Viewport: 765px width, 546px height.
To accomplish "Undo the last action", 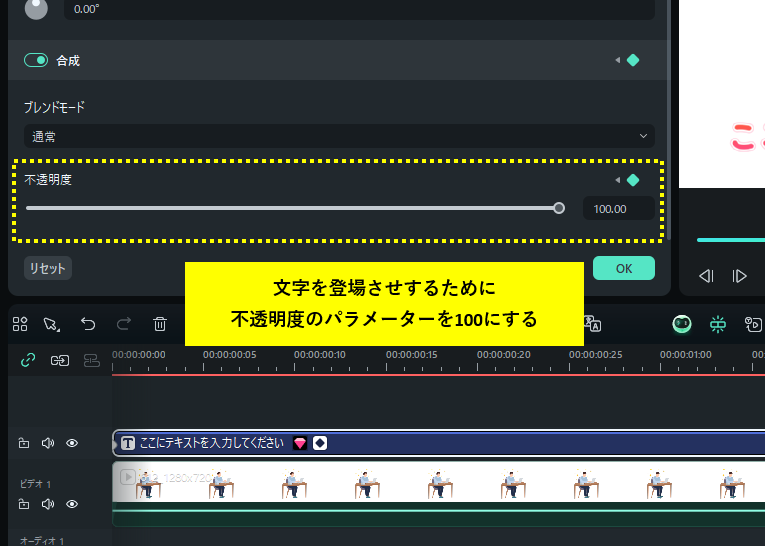I will click(x=88, y=324).
